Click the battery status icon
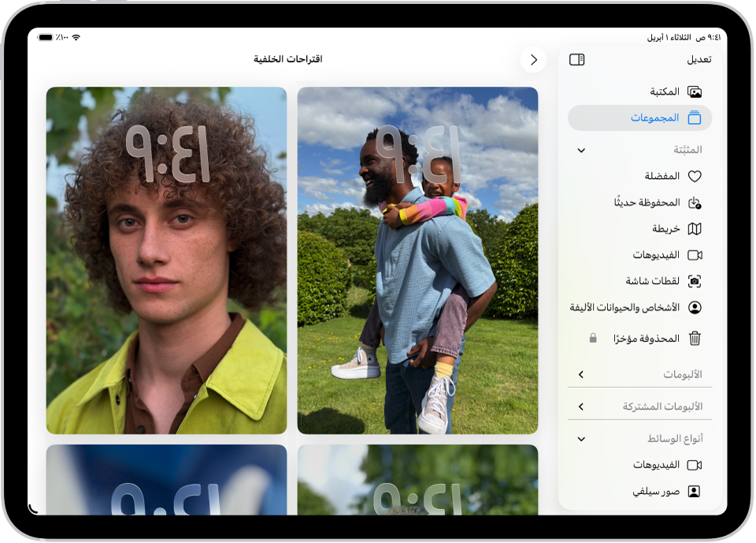 [x=46, y=37]
